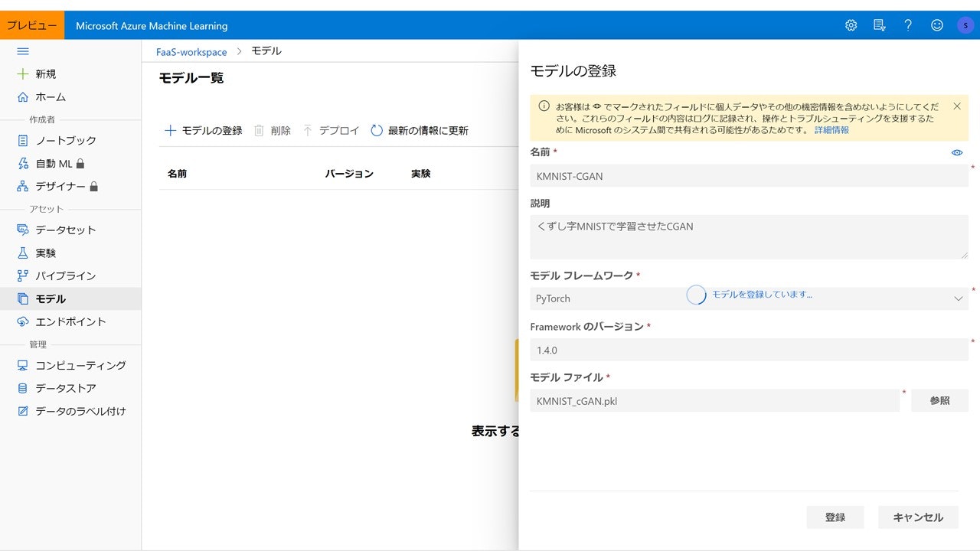Viewport: 980px width, 551px height.
Task: Click the コンピューティング monitor icon
Action: (23, 366)
